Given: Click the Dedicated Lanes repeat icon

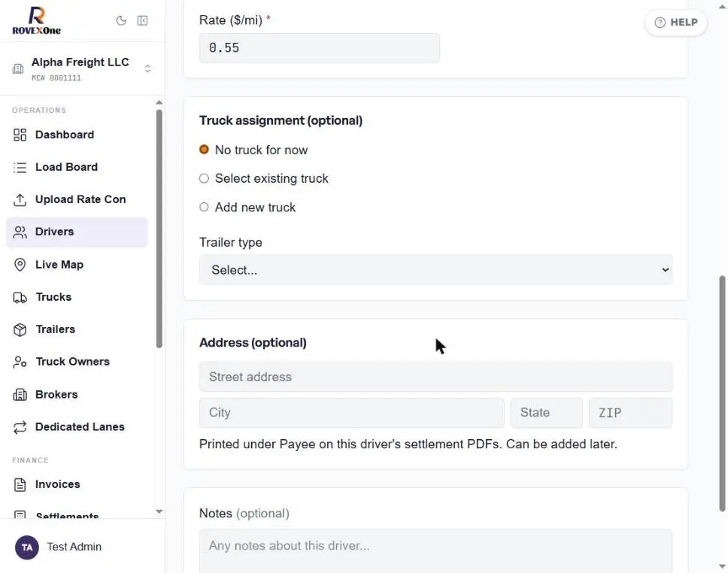Looking at the screenshot, I should click(20, 427).
